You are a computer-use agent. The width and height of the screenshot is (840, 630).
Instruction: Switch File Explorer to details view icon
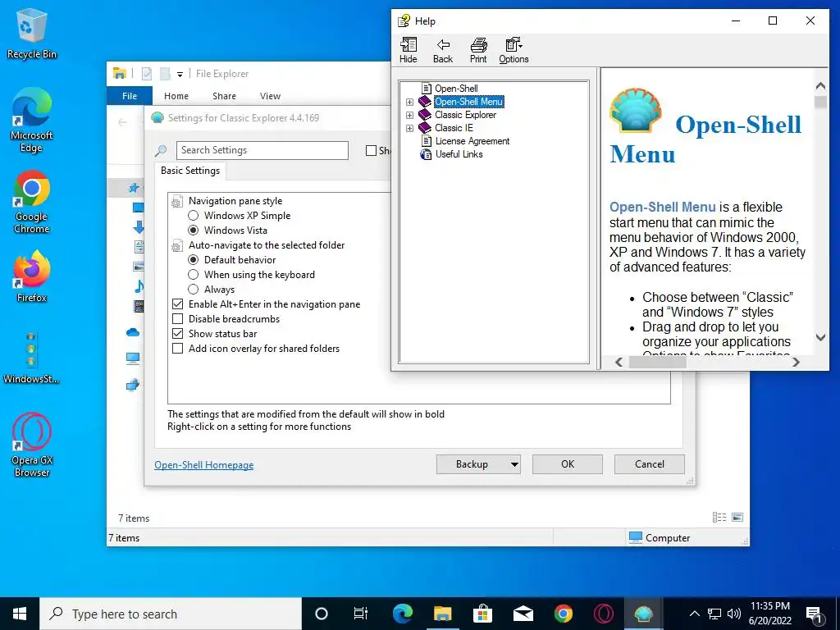[x=719, y=517]
